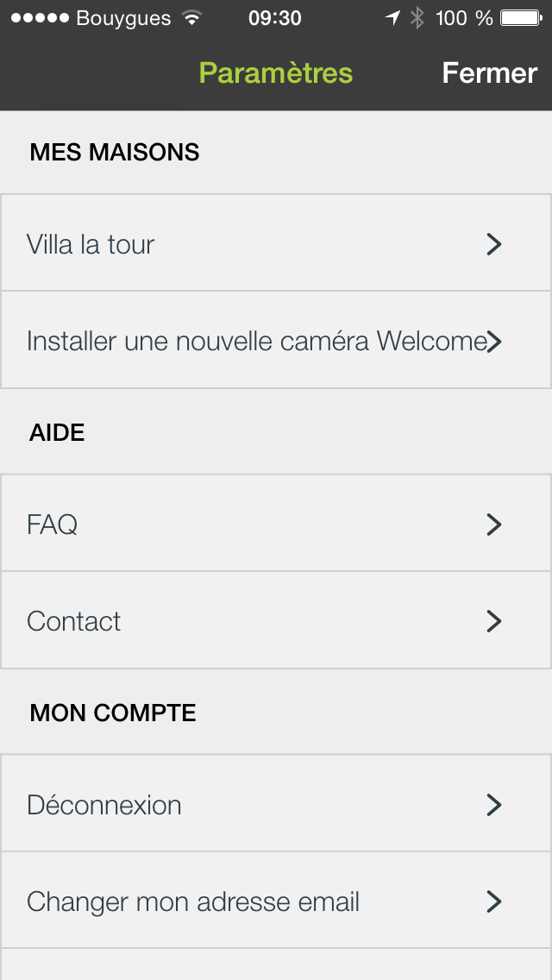
Task: Tap chevron beside Villa la tour
Action: 493,245
